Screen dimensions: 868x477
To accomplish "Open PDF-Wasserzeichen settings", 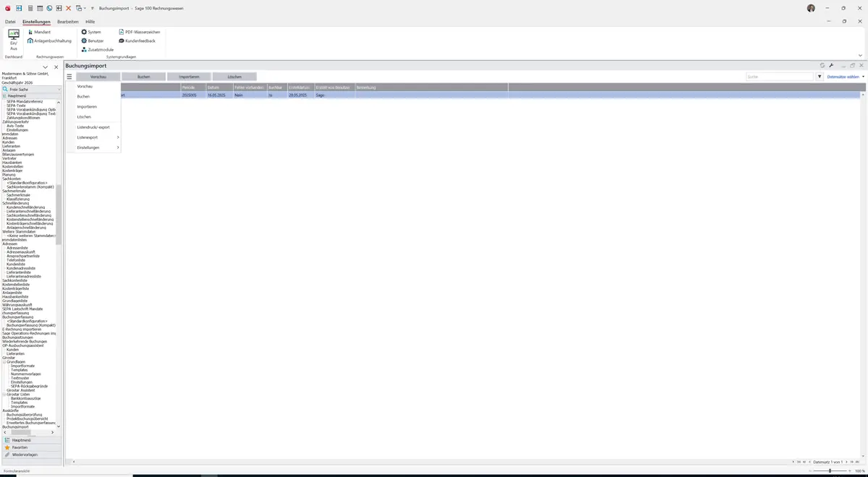I will click(140, 32).
